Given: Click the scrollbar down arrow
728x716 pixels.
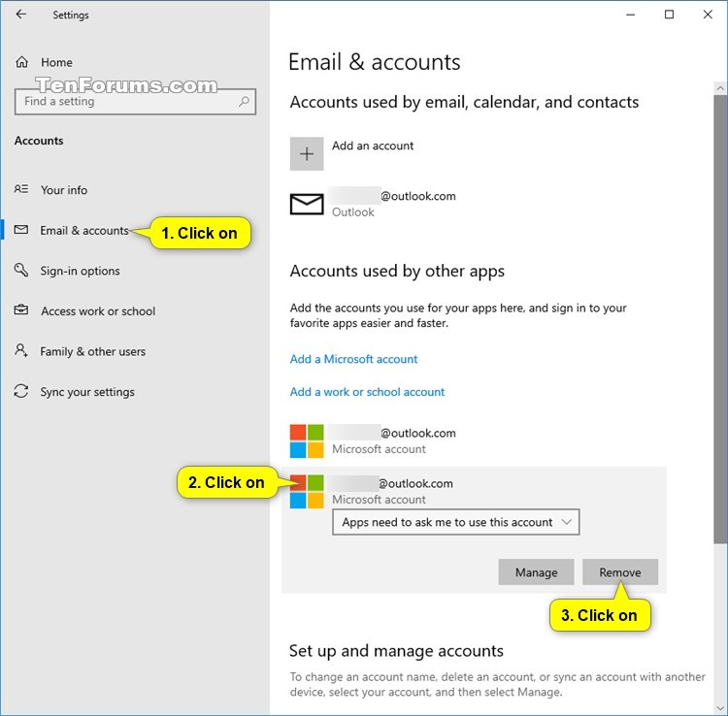Looking at the screenshot, I should (720, 708).
